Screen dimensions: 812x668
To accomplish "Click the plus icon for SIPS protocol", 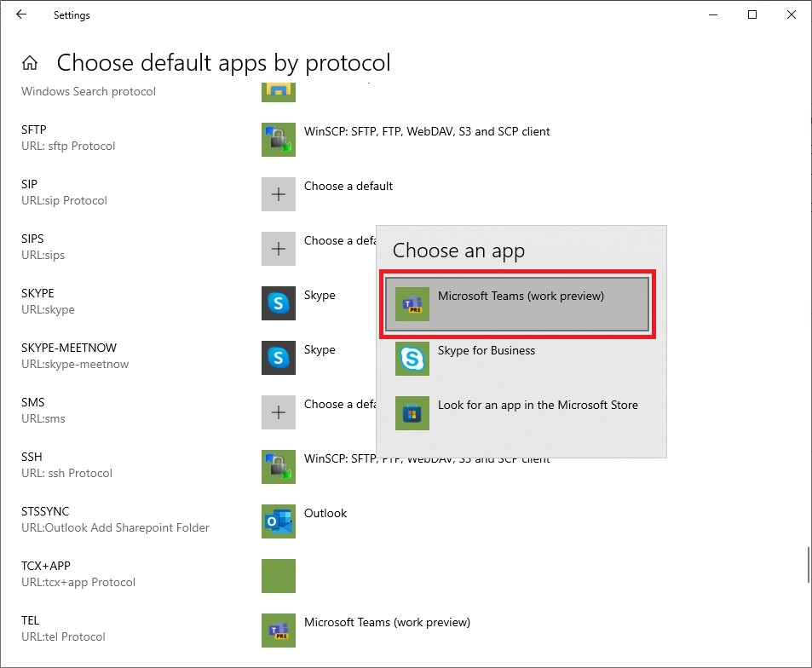I will click(x=278, y=249).
